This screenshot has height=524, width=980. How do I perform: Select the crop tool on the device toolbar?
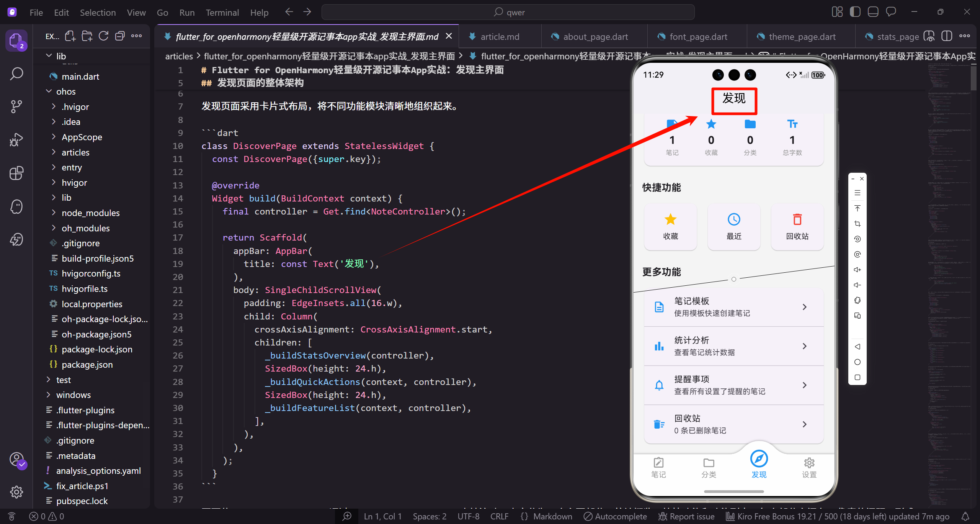tap(857, 223)
